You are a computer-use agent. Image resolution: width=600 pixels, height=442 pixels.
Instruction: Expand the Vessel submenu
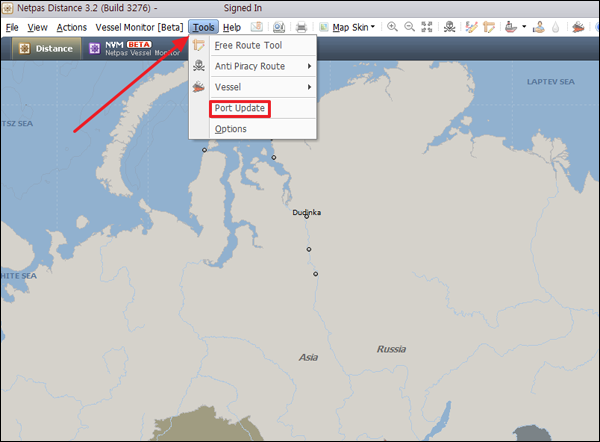click(x=262, y=87)
